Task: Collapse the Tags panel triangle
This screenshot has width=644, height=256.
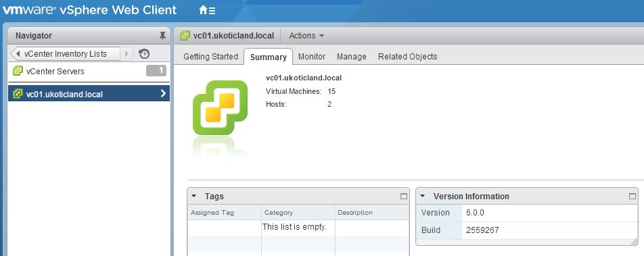Action: click(x=194, y=196)
